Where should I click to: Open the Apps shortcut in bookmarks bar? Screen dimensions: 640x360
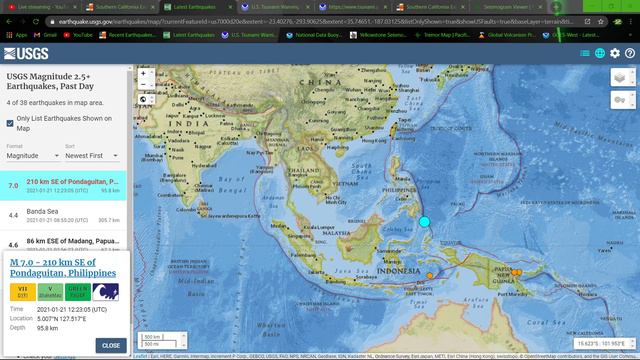pos(16,35)
